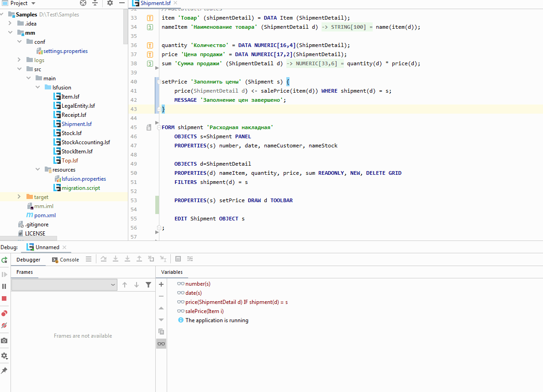Open the View Breakpoints dialog
Image resolution: width=543 pixels, height=392 pixels.
coord(4,313)
